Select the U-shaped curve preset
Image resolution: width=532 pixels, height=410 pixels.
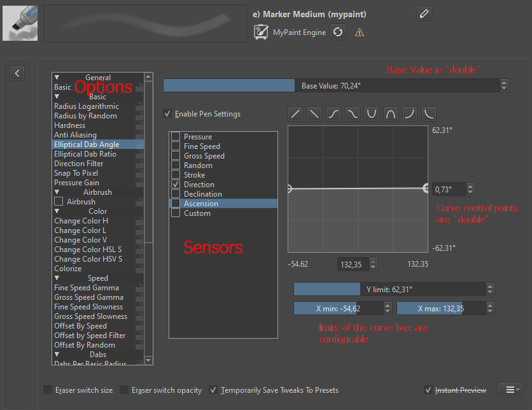point(372,114)
